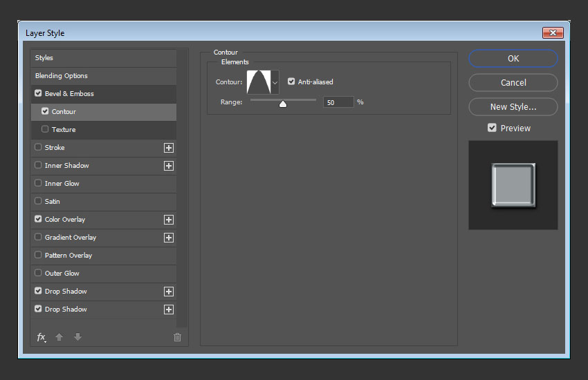Click the New Style... button
The image size is (588, 380).
click(513, 107)
